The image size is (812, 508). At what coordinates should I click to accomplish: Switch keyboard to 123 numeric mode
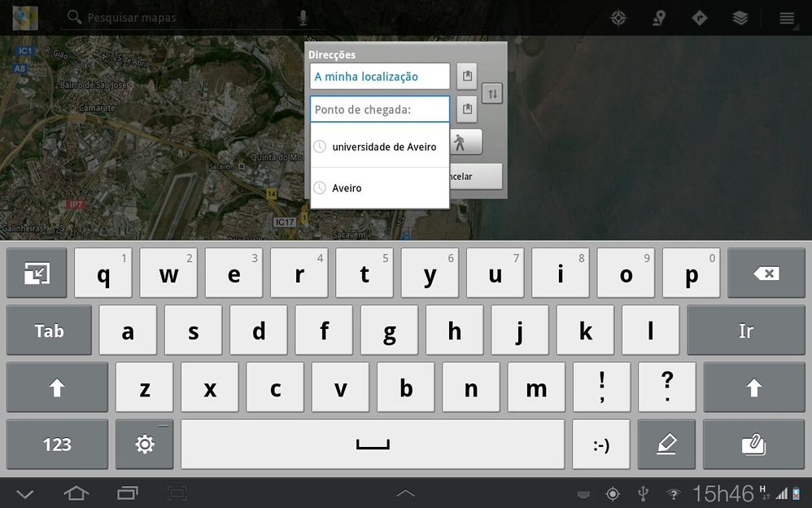point(57,444)
